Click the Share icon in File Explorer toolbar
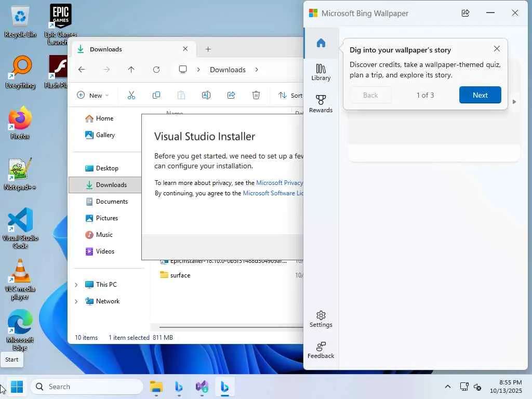 point(231,96)
